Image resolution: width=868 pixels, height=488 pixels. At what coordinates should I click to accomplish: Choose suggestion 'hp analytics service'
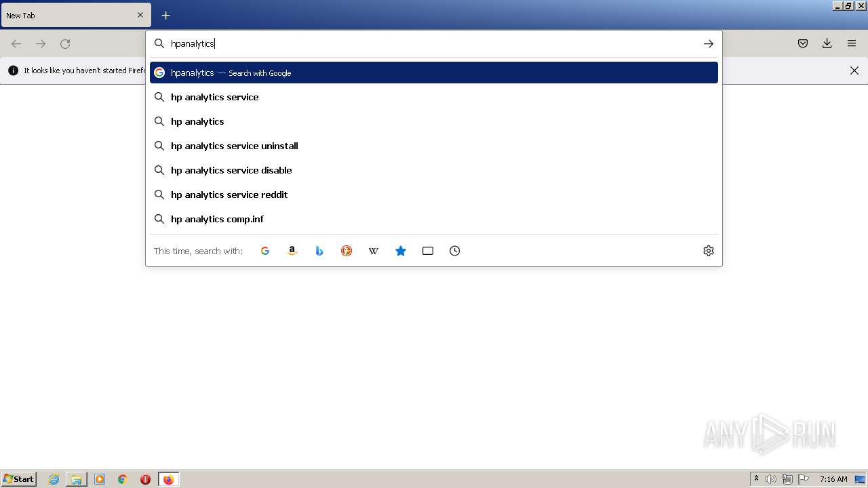(x=434, y=97)
